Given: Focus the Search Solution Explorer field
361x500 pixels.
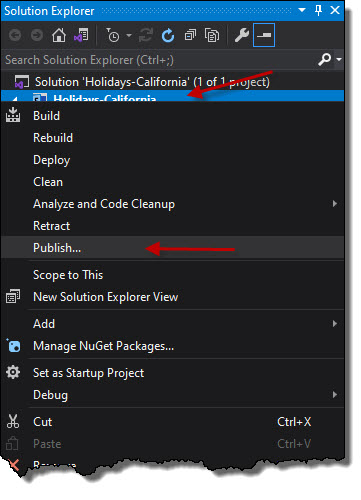Looking at the screenshot, I should pyautogui.click(x=159, y=60).
